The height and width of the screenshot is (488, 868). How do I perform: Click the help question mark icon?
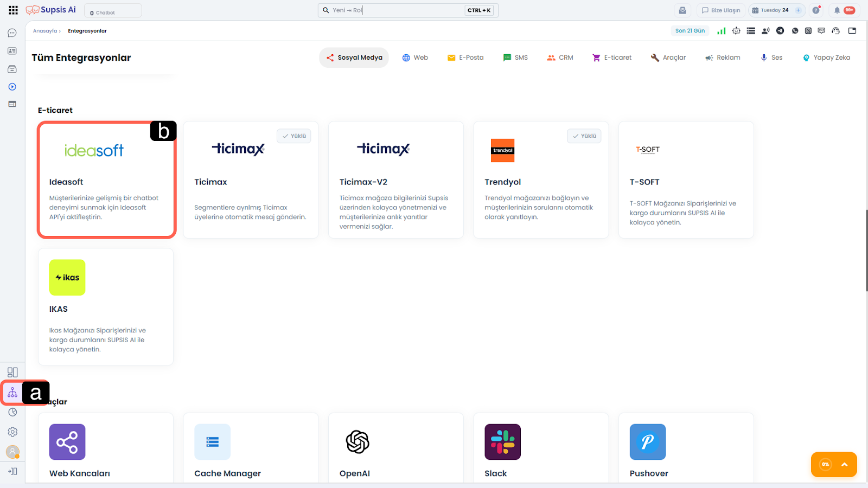point(816,10)
